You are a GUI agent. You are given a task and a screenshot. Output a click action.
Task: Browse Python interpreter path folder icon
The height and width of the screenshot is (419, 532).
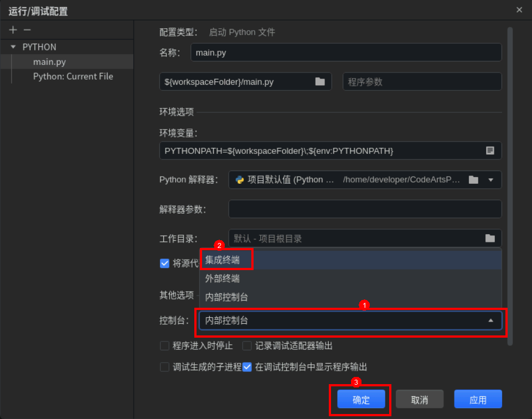(x=473, y=180)
